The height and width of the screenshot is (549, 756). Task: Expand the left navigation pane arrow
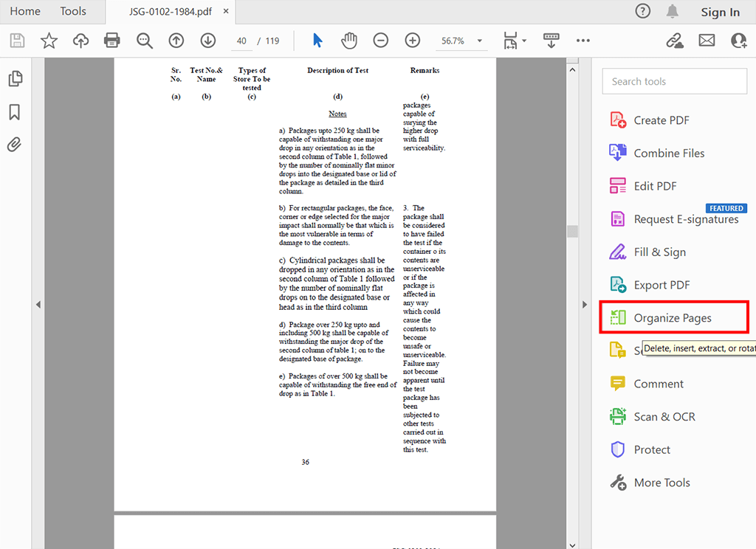[x=38, y=304]
